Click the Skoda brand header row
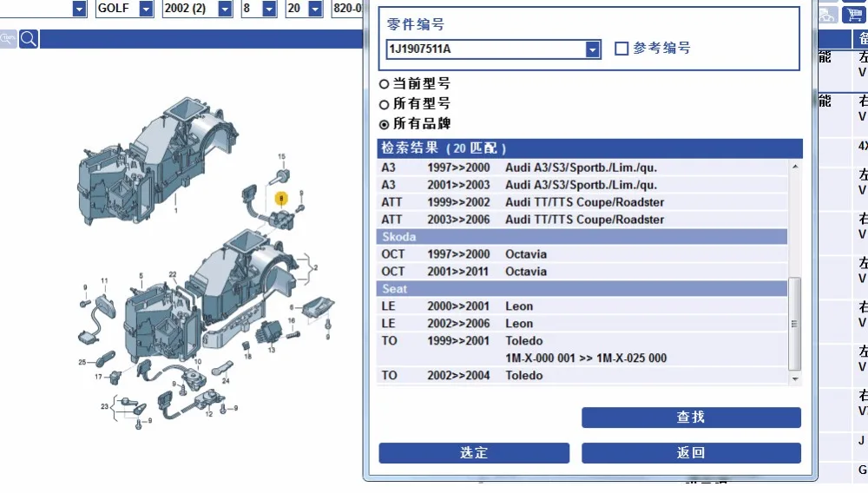Screen dimensions: 868x493 (582, 237)
